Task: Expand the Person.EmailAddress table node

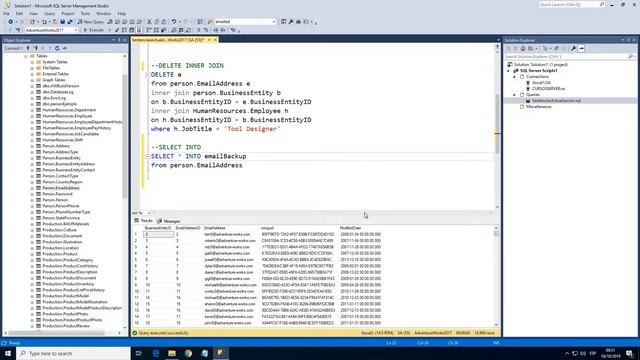Action: point(32,188)
